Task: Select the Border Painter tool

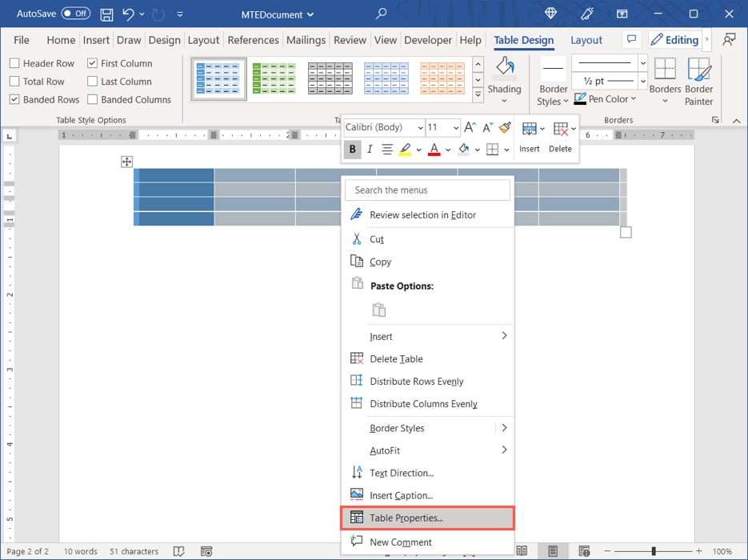Action: click(698, 81)
